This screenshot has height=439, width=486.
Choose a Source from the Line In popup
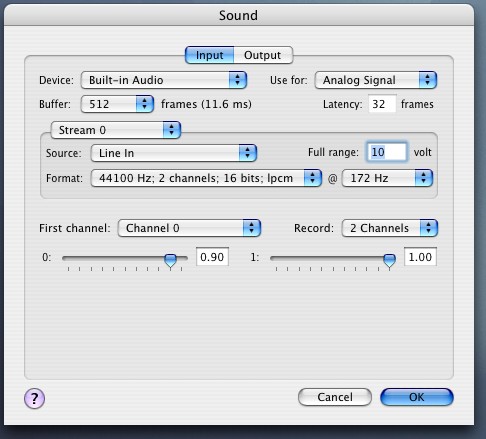pos(174,153)
